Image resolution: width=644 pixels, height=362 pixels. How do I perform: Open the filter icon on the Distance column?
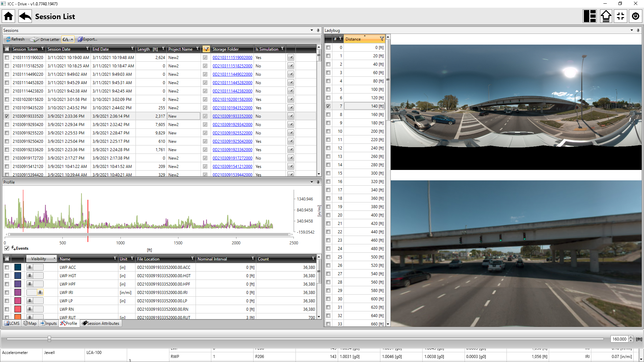tap(382, 39)
